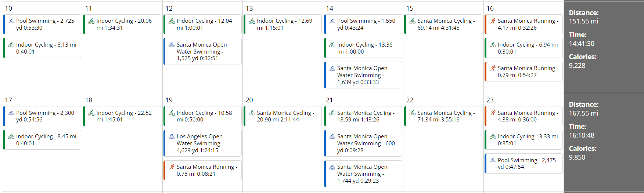Click the bike icon on Santa Monica Cycling 20.90 mi
The width and height of the screenshot is (644, 193).
[x=252, y=113]
